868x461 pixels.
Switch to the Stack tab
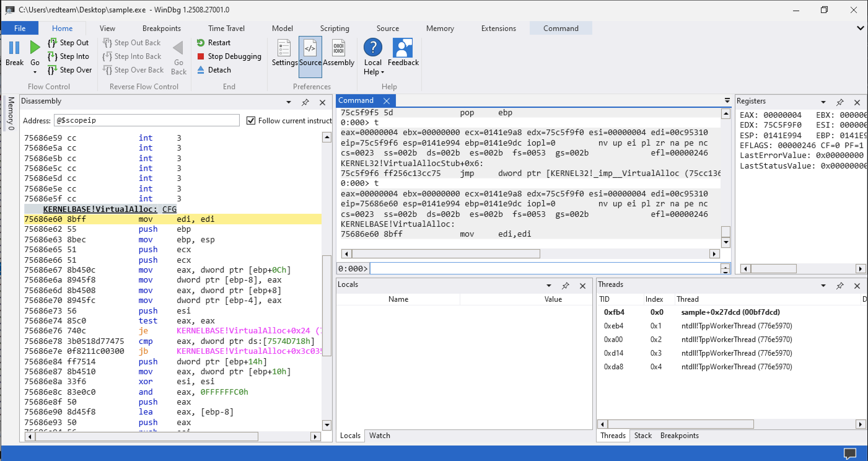pos(643,435)
